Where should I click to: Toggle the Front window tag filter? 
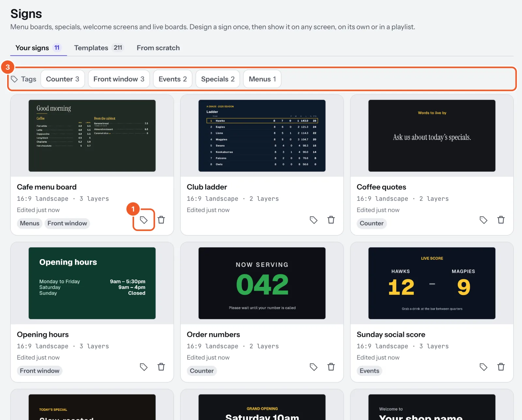(x=119, y=79)
